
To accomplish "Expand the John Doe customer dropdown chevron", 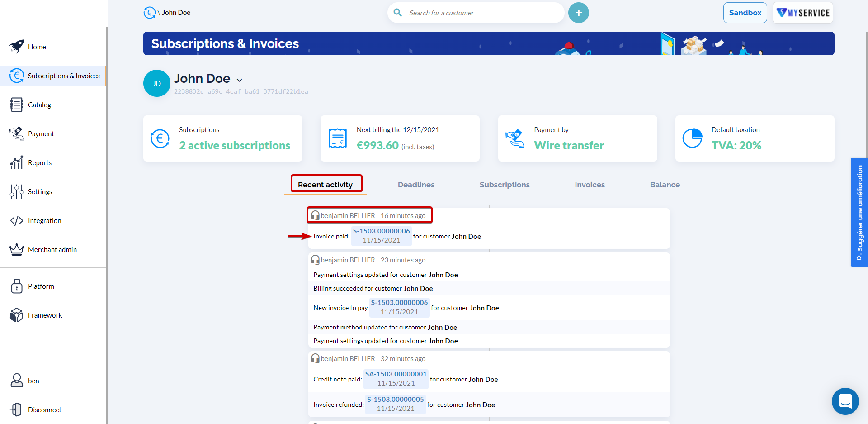I will [240, 80].
